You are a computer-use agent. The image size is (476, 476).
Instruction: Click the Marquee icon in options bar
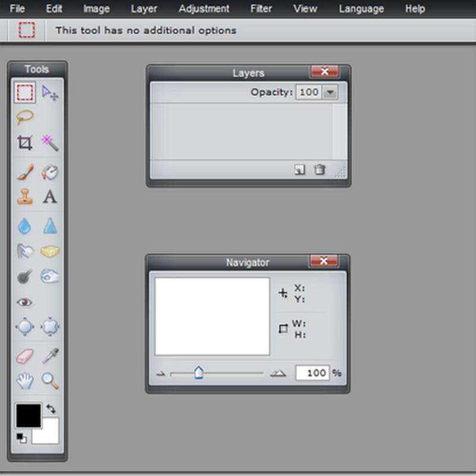[27, 30]
